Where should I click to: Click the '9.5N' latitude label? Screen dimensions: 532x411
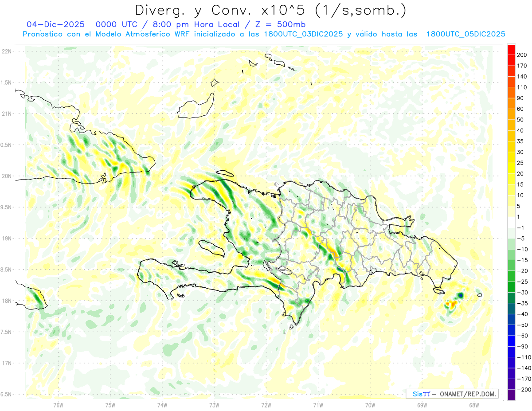click(7, 207)
